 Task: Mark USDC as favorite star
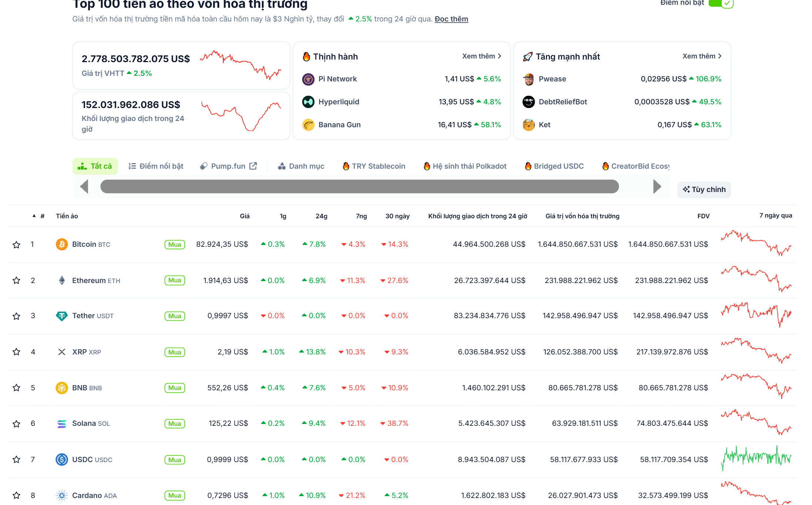(x=16, y=459)
